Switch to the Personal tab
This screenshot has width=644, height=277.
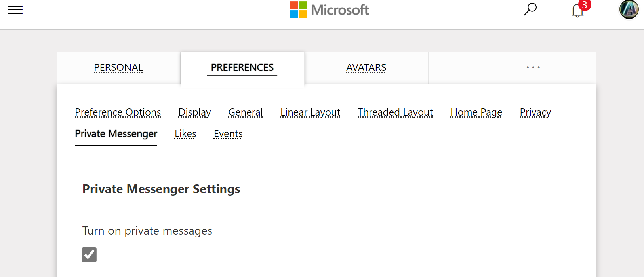(x=118, y=68)
